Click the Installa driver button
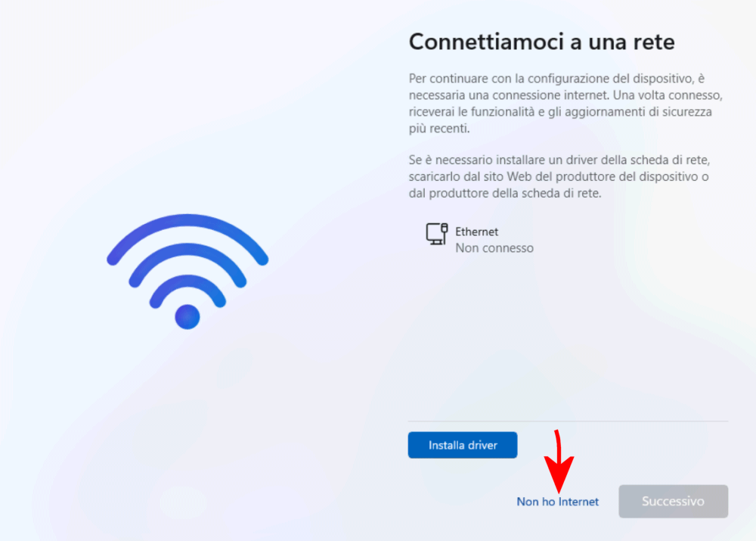Image resolution: width=756 pixels, height=541 pixels. click(x=463, y=445)
